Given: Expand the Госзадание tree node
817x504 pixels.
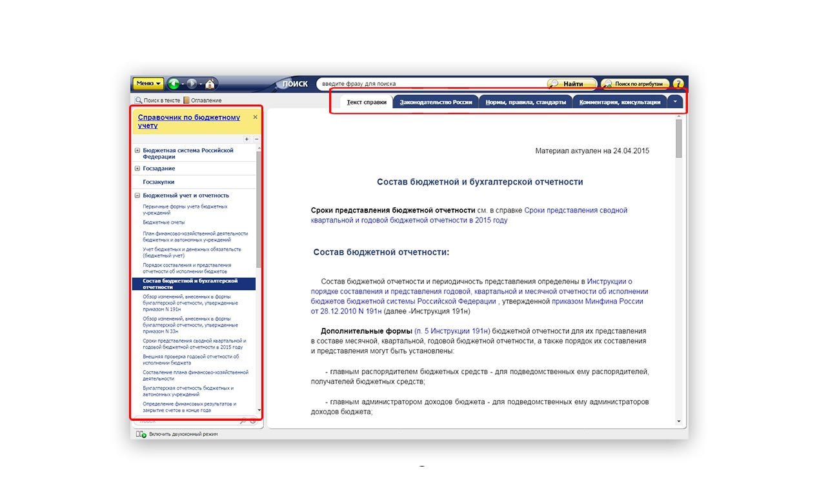Looking at the screenshot, I should click(x=137, y=168).
